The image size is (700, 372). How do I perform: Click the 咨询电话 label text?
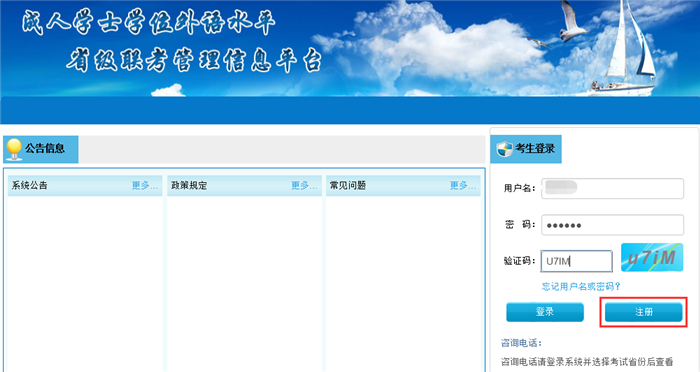[x=521, y=343]
